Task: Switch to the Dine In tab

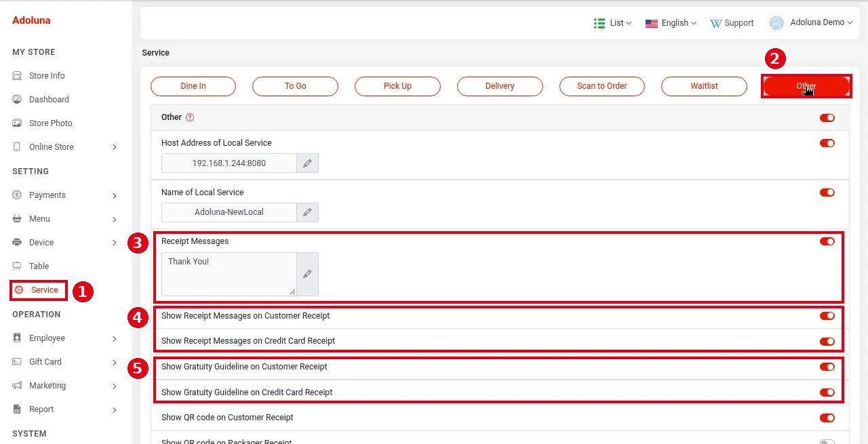Action: tap(193, 86)
